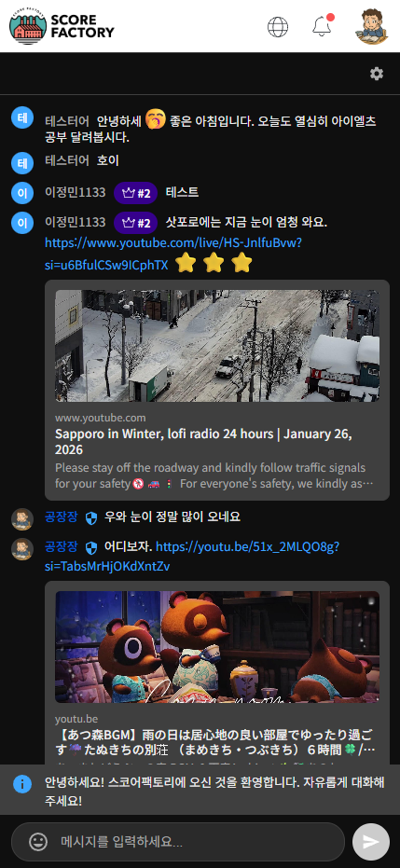Click the info icon in welcome banner

pos(22,784)
